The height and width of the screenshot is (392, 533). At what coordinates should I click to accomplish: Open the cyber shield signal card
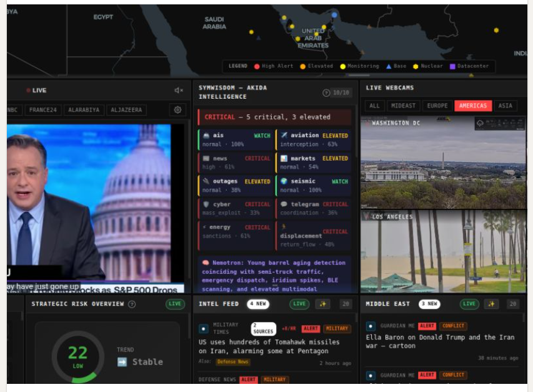236,208
